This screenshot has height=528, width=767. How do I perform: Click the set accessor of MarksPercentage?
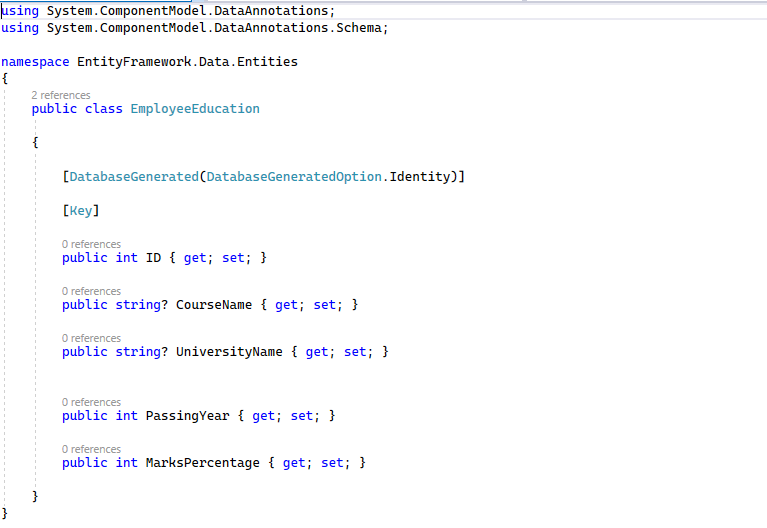click(x=332, y=463)
